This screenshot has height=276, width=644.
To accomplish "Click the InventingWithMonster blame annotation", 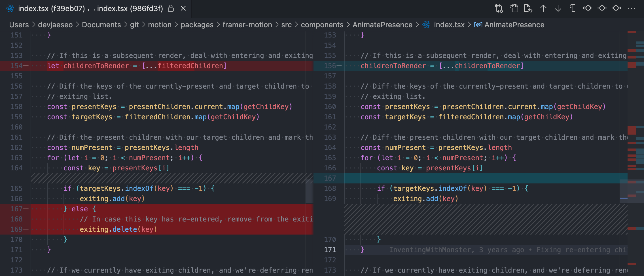I will click(x=508, y=250).
